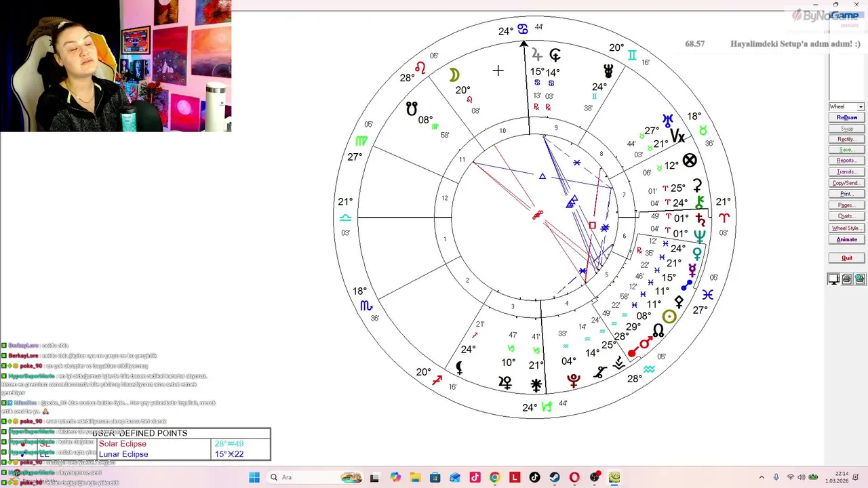868x488 pixels.
Task: Click the Part of Fortune symbol
Action: 690,161
